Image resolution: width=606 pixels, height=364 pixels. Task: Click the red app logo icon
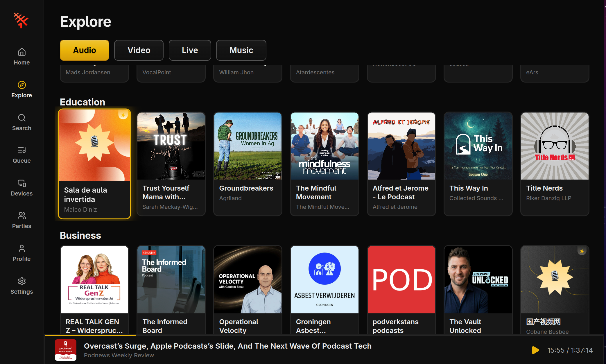21,20
